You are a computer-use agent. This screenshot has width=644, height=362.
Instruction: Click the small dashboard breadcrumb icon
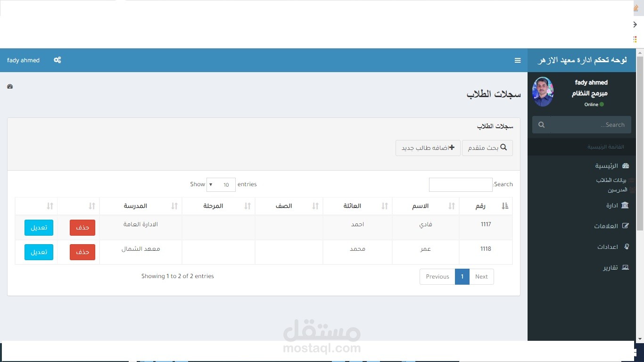(10, 86)
